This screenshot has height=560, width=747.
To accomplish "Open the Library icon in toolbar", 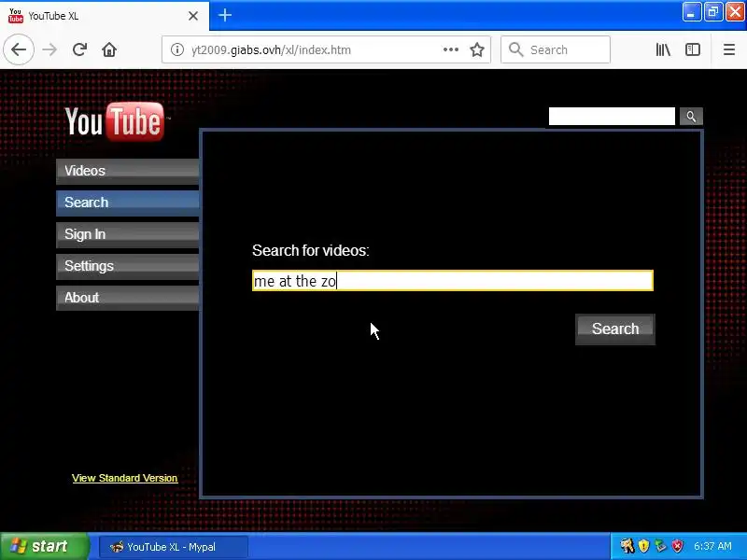I will click(x=663, y=49).
